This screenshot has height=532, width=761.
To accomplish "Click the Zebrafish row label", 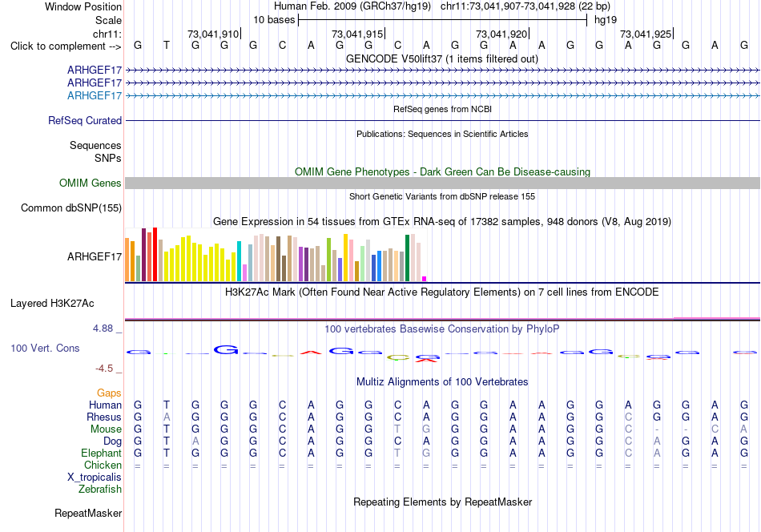I will pyautogui.click(x=100, y=490).
